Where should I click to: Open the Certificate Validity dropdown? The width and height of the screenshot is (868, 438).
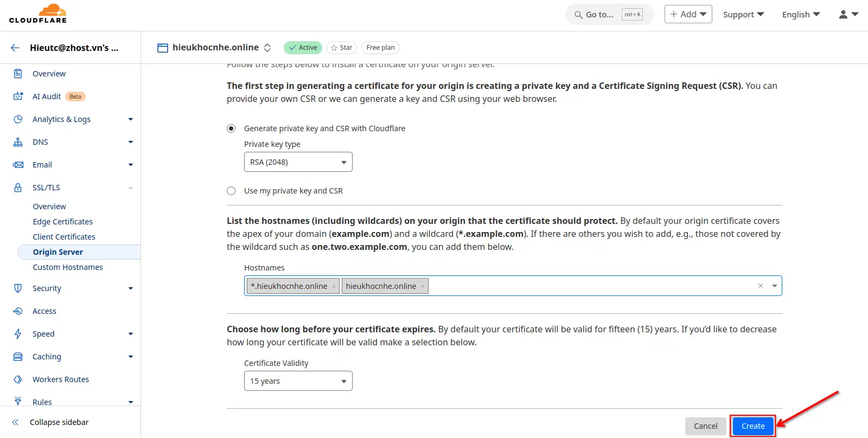[x=298, y=381]
